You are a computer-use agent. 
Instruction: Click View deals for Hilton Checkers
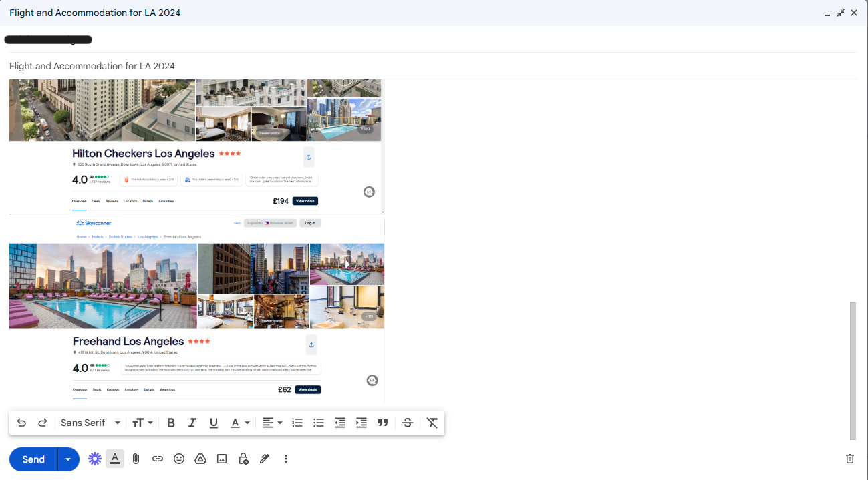(x=305, y=201)
